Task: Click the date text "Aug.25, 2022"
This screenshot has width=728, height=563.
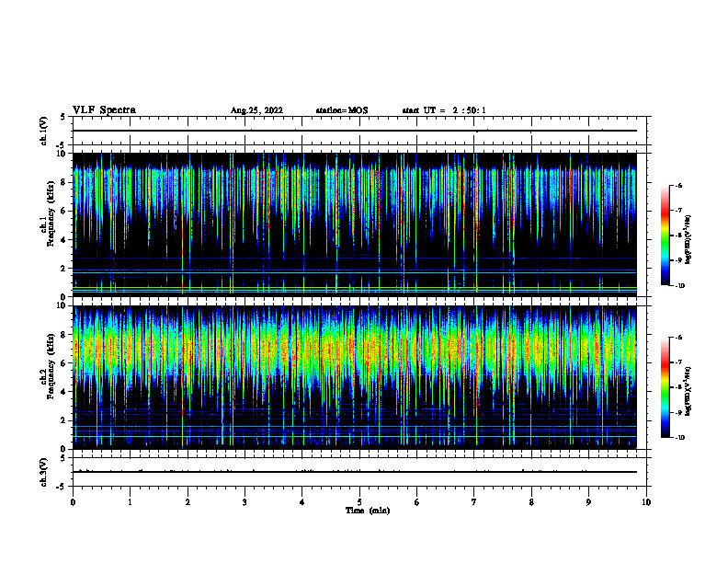Action: click(256, 110)
